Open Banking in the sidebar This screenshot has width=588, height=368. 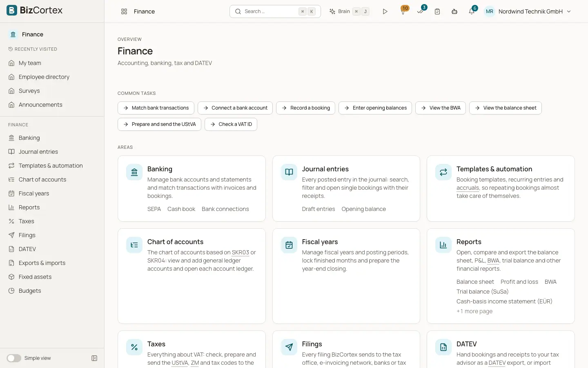point(52,138)
